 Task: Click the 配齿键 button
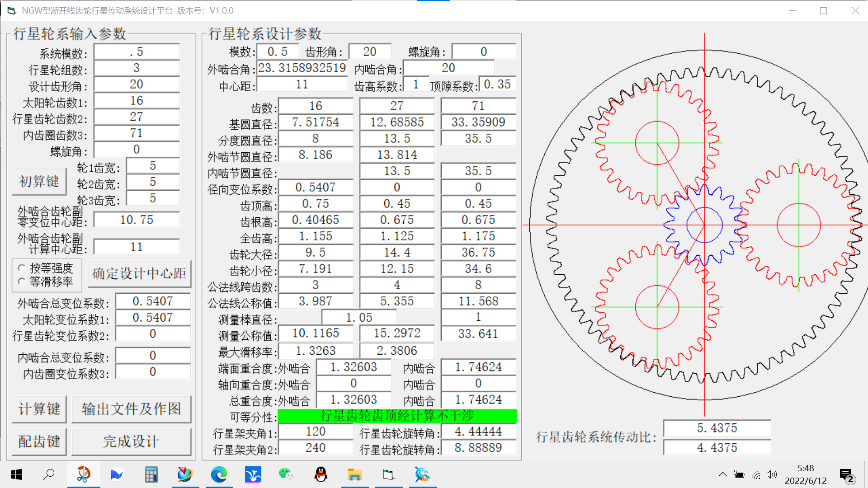39,441
